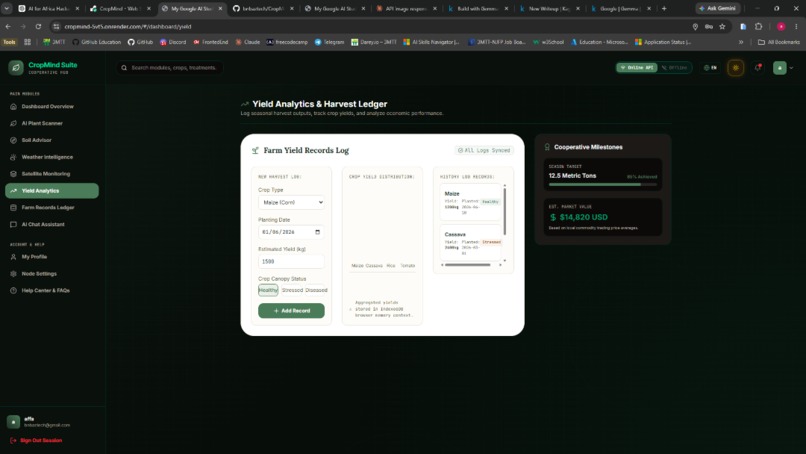806x454 pixels.
Task: Switch to Online API mode
Action: [637, 67]
